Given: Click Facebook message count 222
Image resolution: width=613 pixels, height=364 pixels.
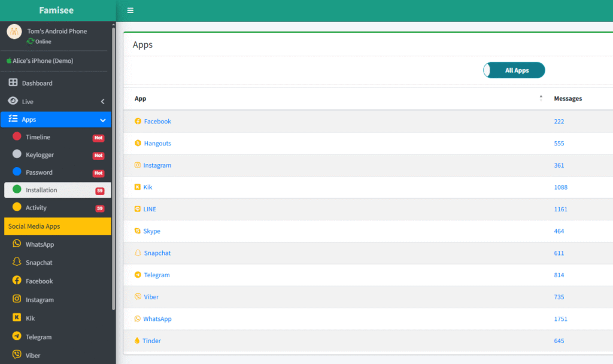Looking at the screenshot, I should point(559,121).
